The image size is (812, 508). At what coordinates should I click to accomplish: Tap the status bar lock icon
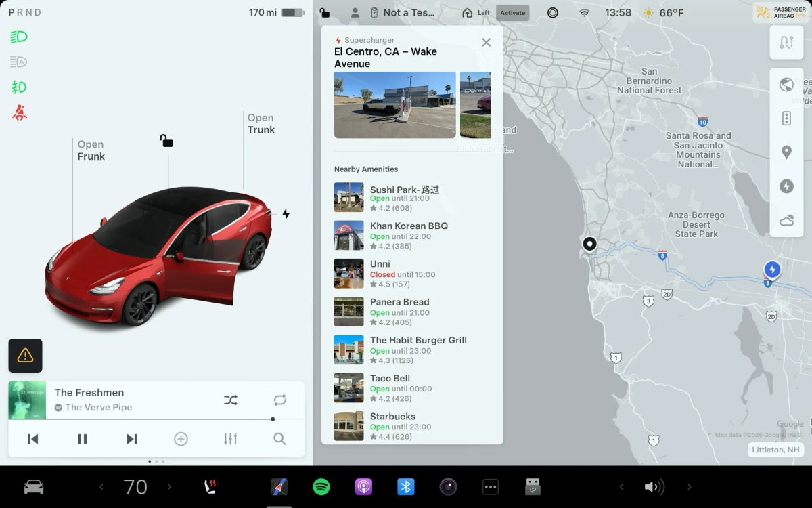pyautogui.click(x=325, y=12)
